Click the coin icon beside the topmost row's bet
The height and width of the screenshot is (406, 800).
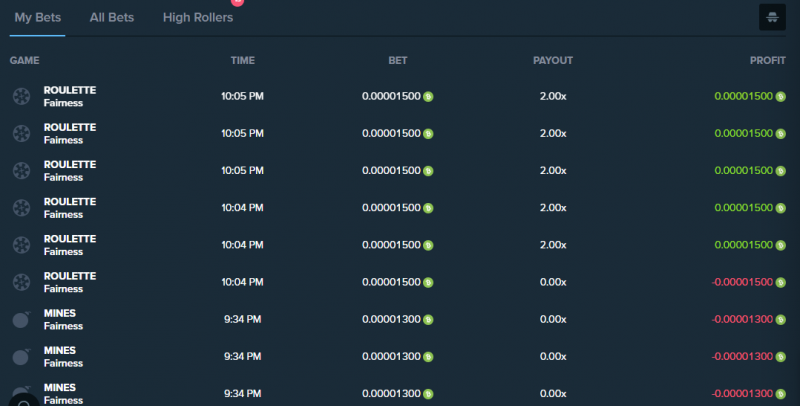(428, 96)
